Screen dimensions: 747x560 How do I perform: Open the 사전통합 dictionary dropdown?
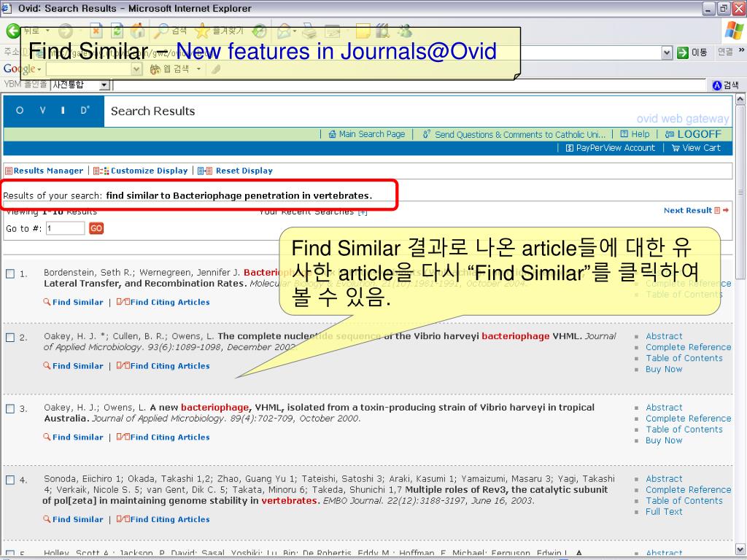pyautogui.click(x=105, y=85)
